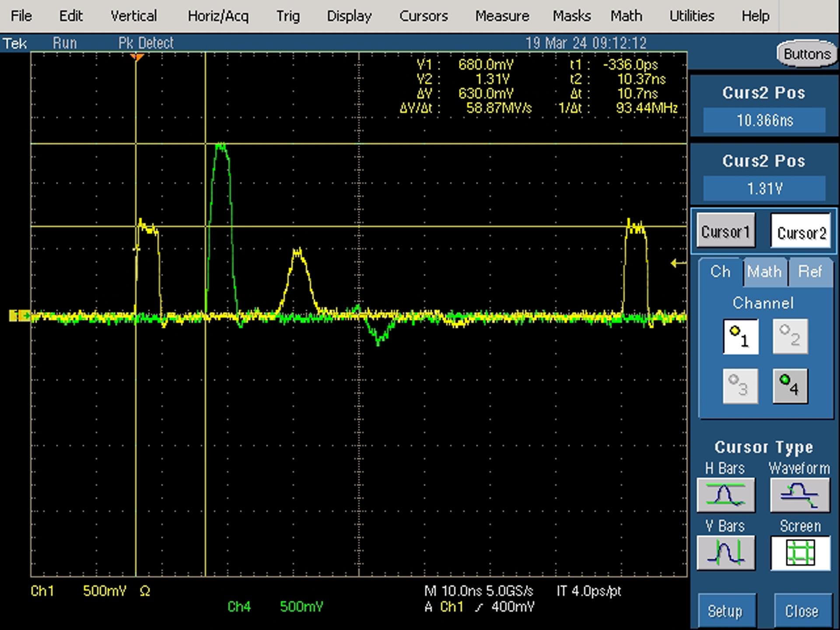Select the H Bars cursor type icon
The image size is (840, 630).
pyautogui.click(x=726, y=495)
